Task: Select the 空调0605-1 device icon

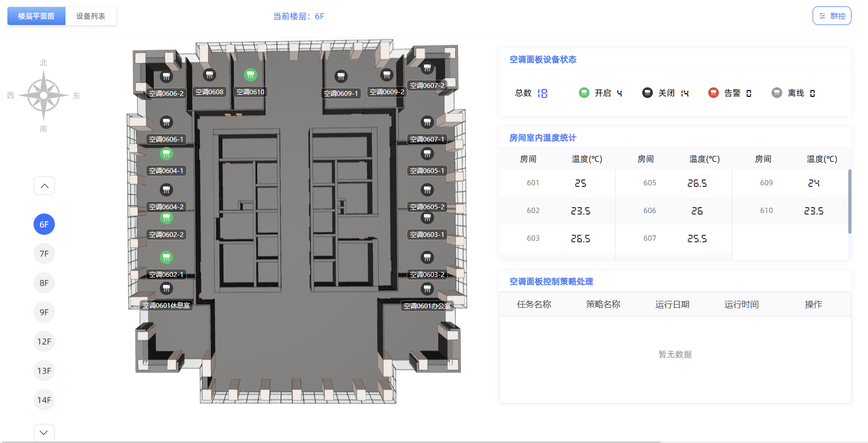Action: (427, 154)
